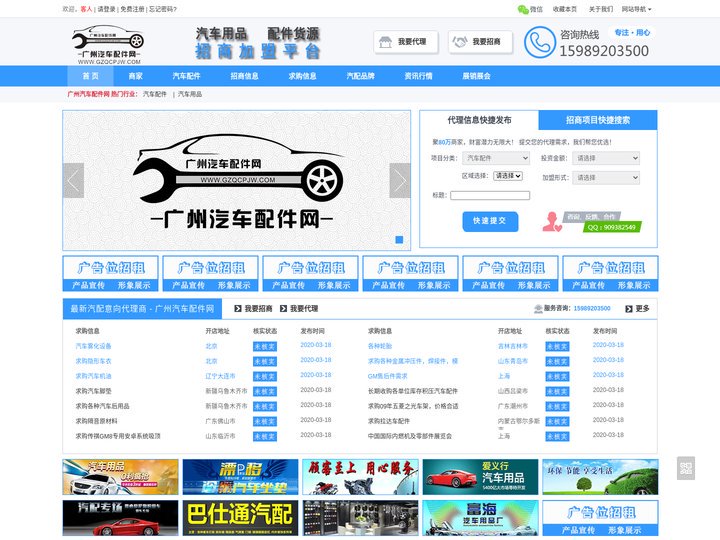Open the 汽车雾化设备 listing

[x=93, y=346]
